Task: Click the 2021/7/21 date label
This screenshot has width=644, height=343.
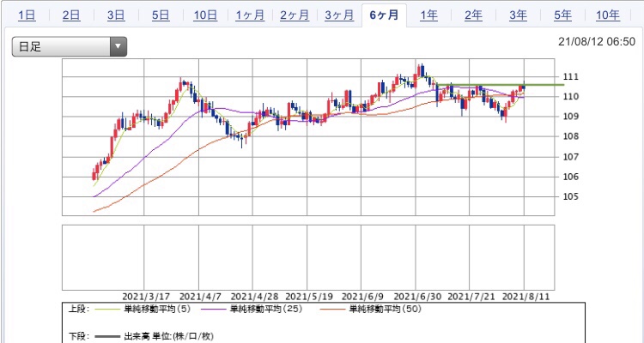Action: pyautogui.click(x=470, y=296)
